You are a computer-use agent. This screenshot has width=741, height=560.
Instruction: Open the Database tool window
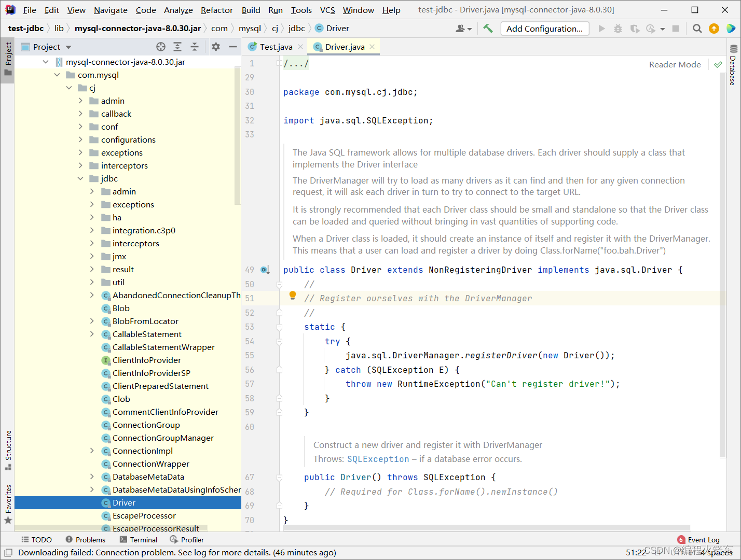733,65
